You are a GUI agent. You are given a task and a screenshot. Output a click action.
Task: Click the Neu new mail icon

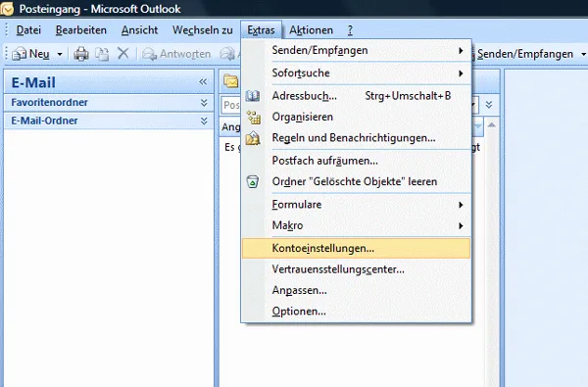coord(19,54)
